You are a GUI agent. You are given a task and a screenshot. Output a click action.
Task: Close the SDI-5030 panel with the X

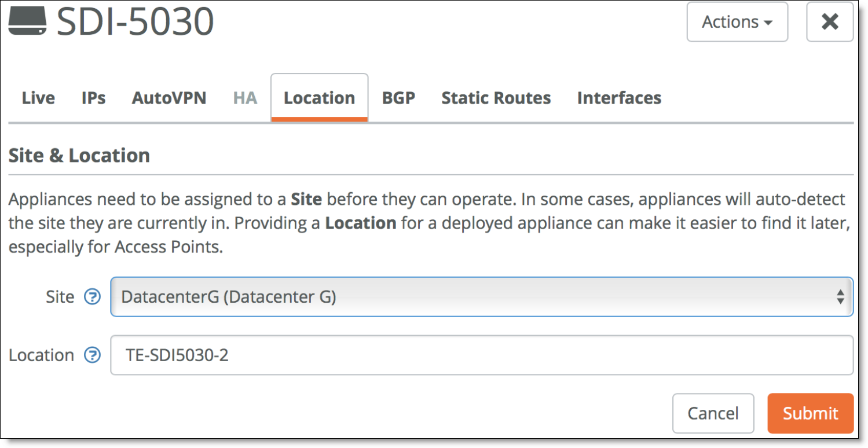(x=830, y=22)
